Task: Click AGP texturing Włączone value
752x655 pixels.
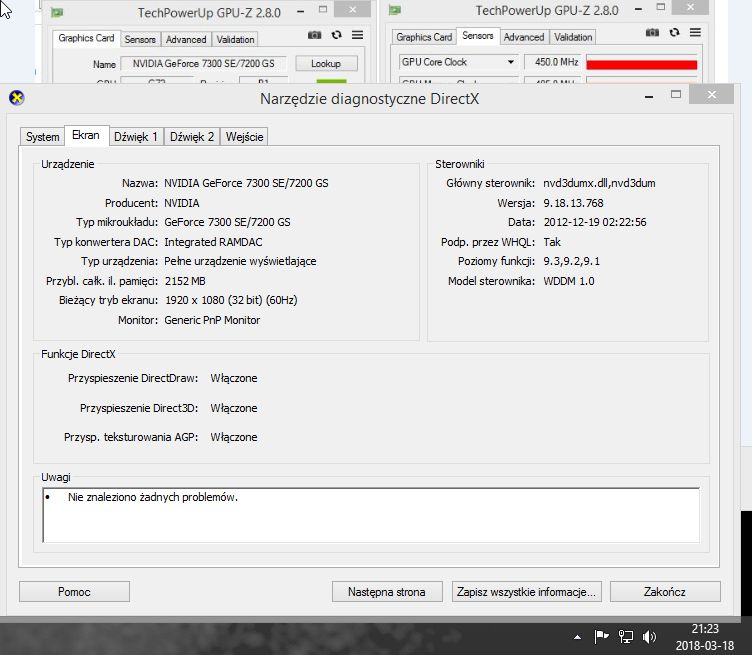Action: pos(234,437)
